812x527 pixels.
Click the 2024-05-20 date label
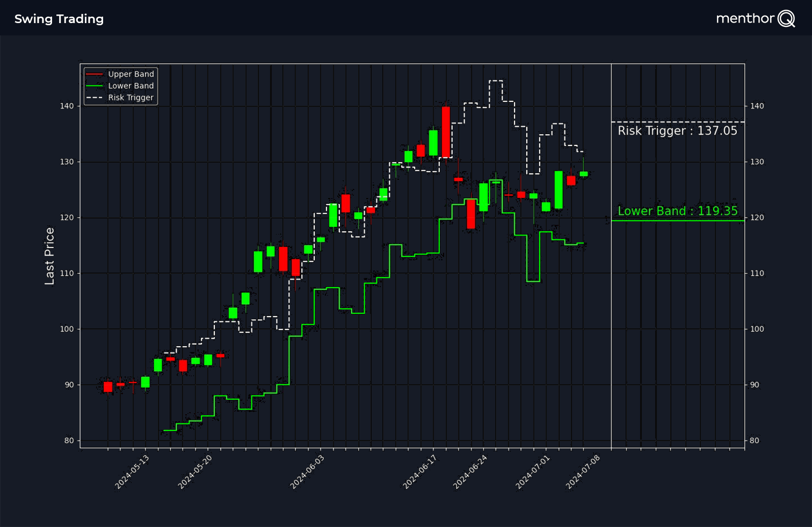coord(195,472)
